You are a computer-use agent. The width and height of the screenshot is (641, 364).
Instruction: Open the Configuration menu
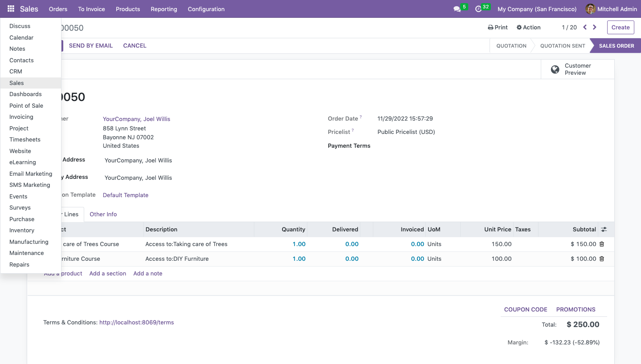tap(206, 9)
